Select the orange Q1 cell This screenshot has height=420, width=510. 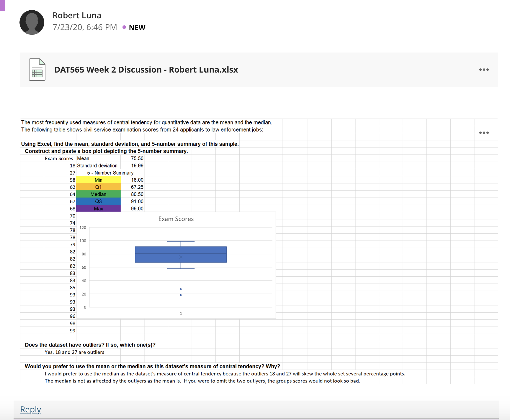pyautogui.click(x=98, y=187)
